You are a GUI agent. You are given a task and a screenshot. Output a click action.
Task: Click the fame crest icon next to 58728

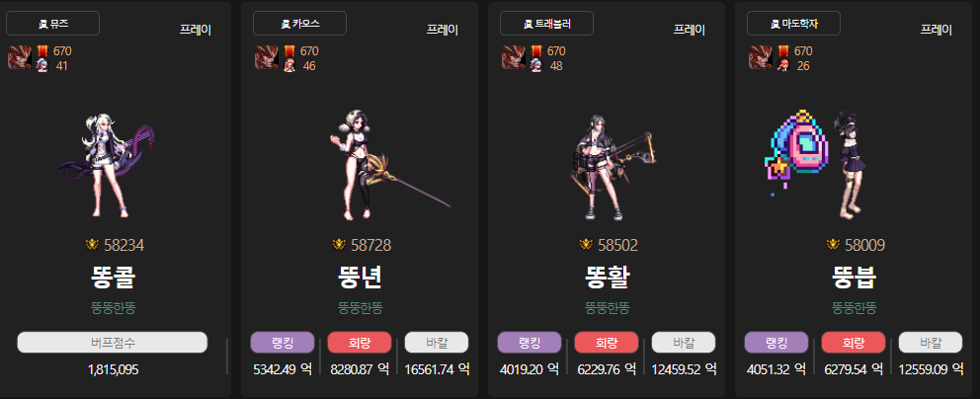338,245
